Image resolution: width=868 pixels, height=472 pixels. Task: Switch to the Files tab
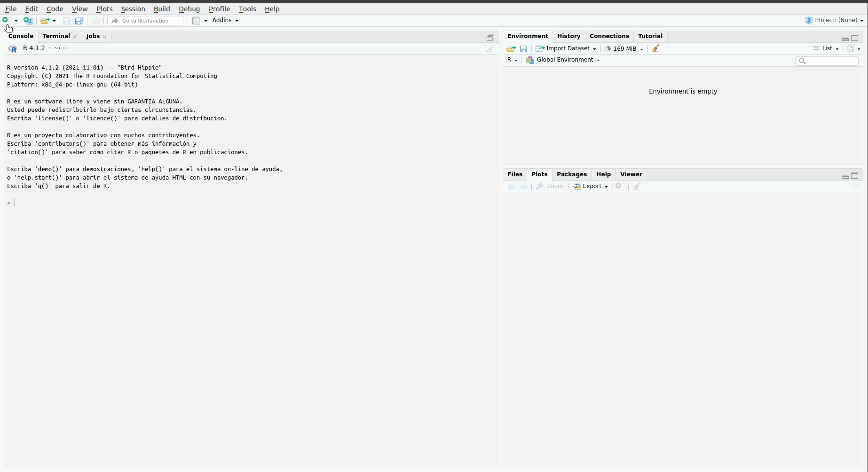click(515, 174)
